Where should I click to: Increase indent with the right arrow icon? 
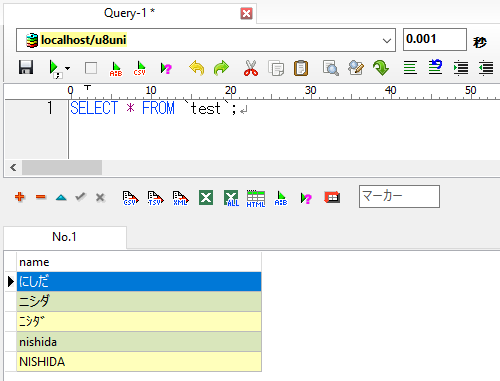pos(461,68)
